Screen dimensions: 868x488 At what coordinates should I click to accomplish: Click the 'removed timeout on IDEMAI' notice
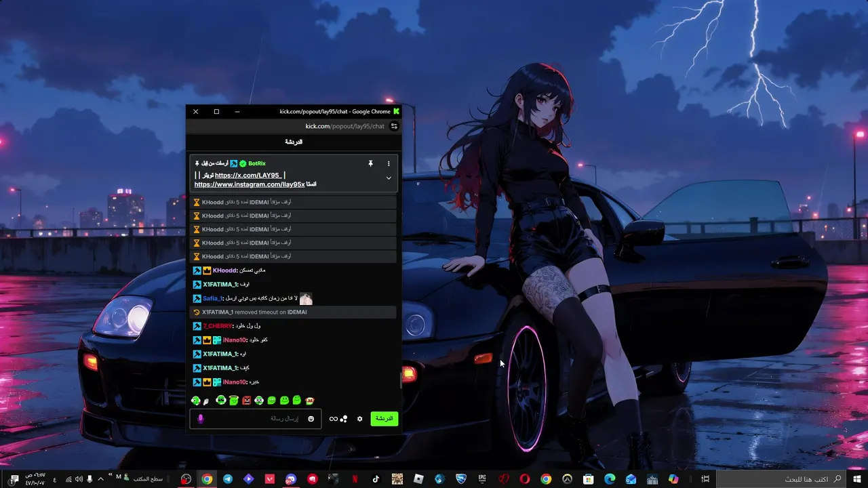coord(293,312)
